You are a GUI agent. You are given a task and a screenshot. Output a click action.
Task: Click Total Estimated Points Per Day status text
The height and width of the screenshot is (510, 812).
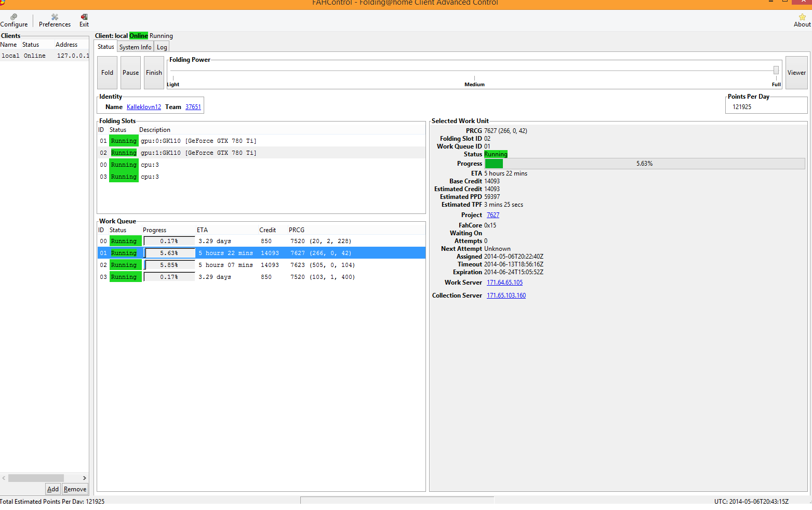(52, 502)
